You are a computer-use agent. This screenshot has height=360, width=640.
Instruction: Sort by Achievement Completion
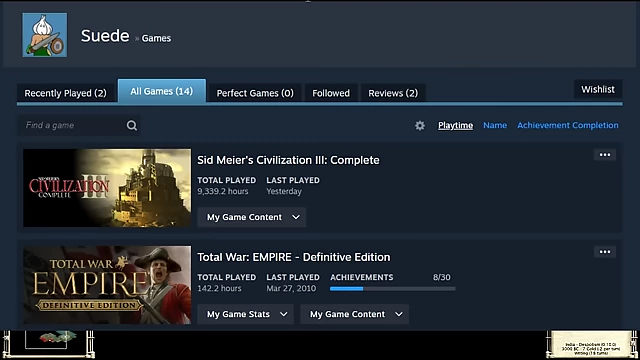(x=568, y=125)
